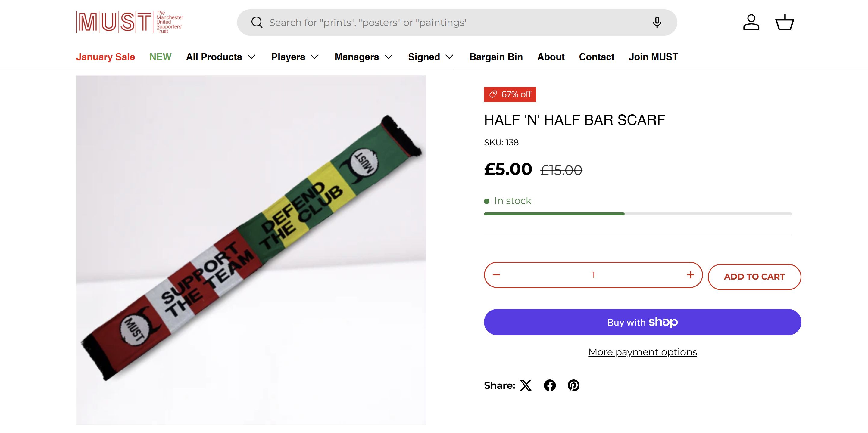Screen dimensions: 868x433
Task: Share product on Facebook
Action: 550,385
